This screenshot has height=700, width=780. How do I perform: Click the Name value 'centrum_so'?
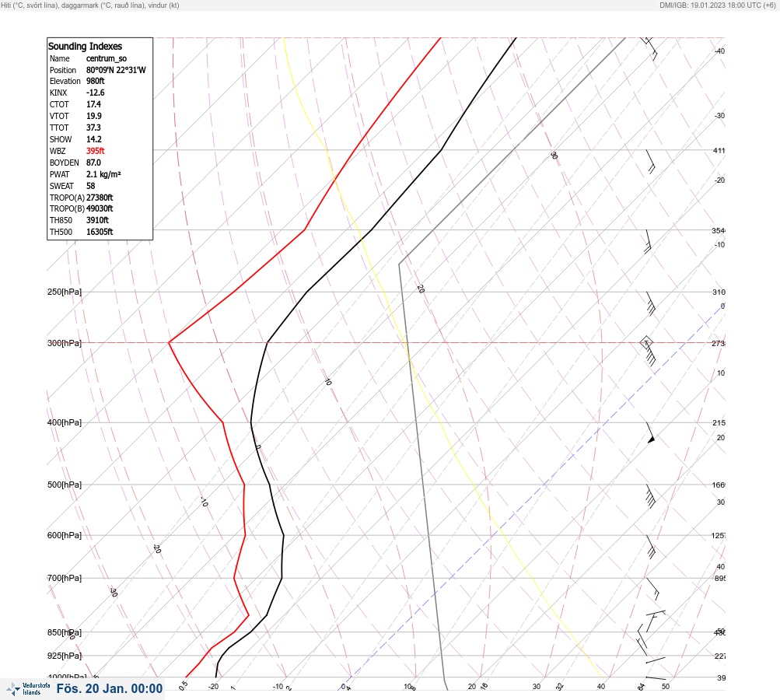107,58
